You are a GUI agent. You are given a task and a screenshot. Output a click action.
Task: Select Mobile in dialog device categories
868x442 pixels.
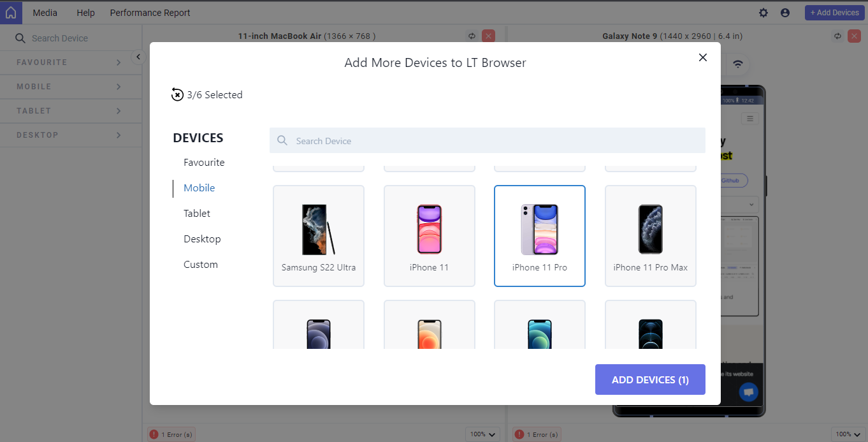[x=199, y=188]
